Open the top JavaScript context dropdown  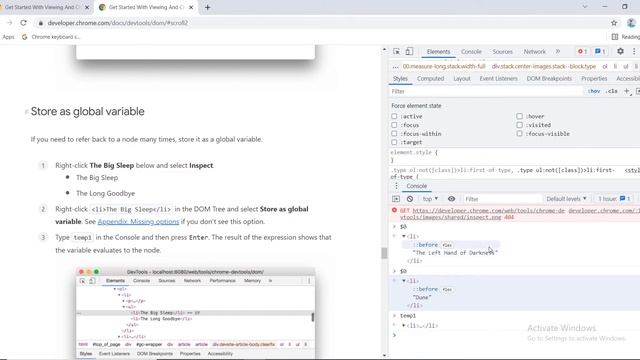(x=430, y=199)
